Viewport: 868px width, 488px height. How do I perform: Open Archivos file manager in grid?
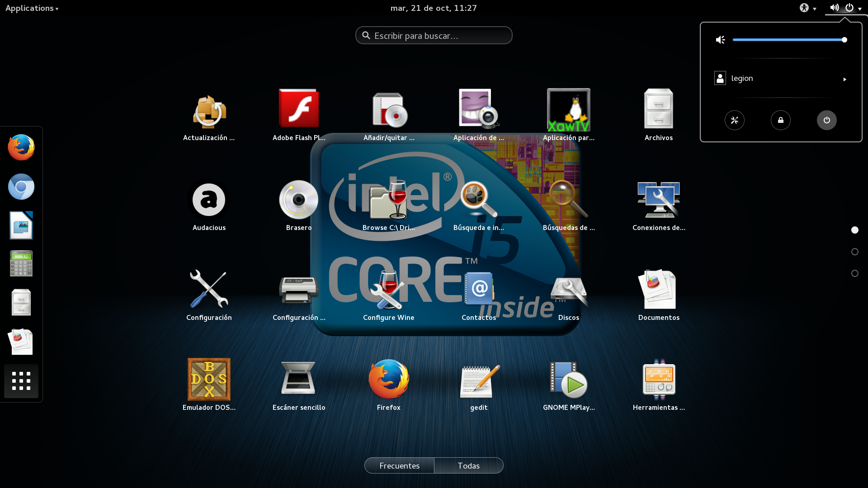pyautogui.click(x=659, y=116)
